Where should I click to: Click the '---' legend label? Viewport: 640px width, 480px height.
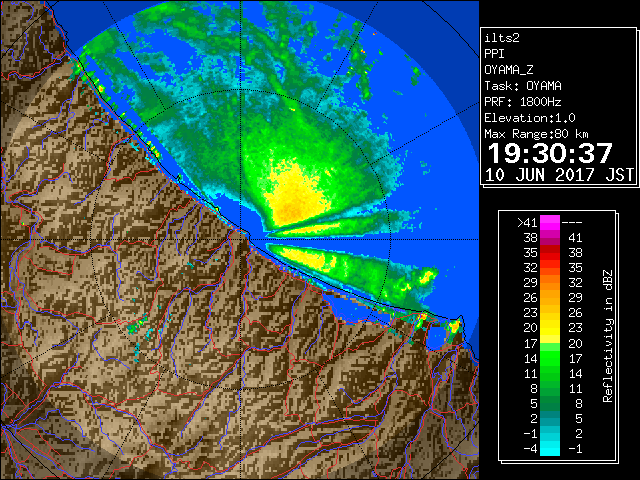(572, 223)
